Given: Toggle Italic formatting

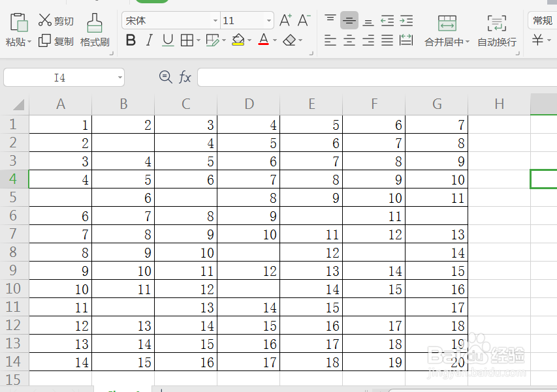Looking at the screenshot, I should click(x=150, y=40).
